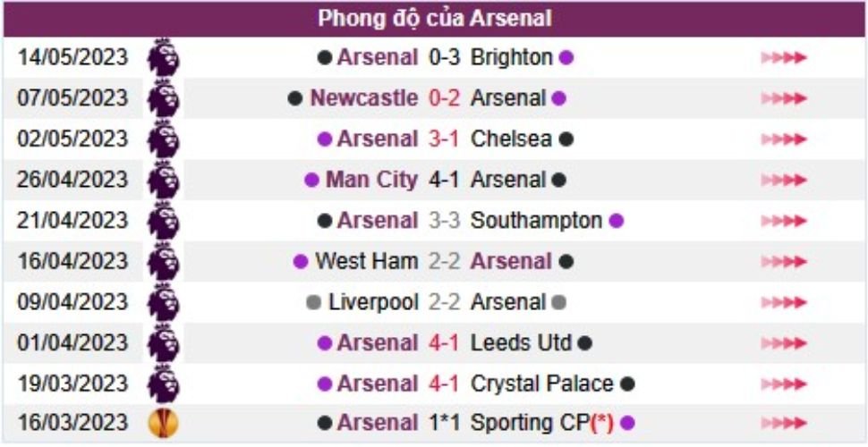
Task: Click the 'Phong độ của Arsenal' header
Action: point(435,18)
